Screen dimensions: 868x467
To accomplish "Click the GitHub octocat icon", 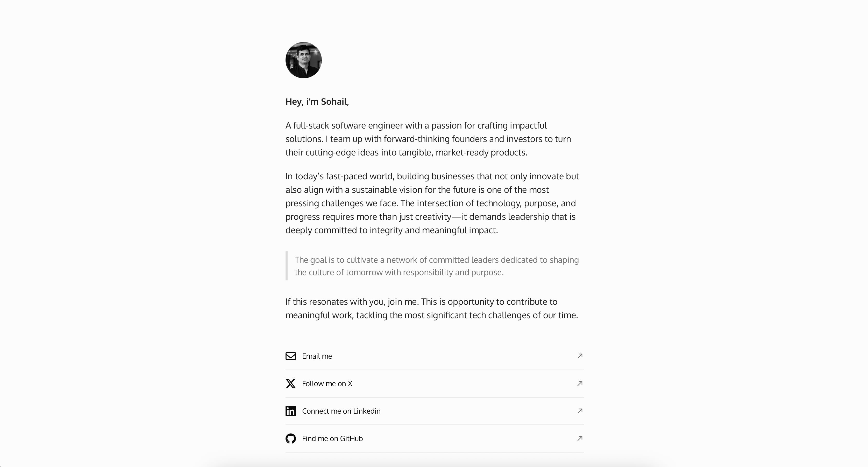I will pos(290,438).
